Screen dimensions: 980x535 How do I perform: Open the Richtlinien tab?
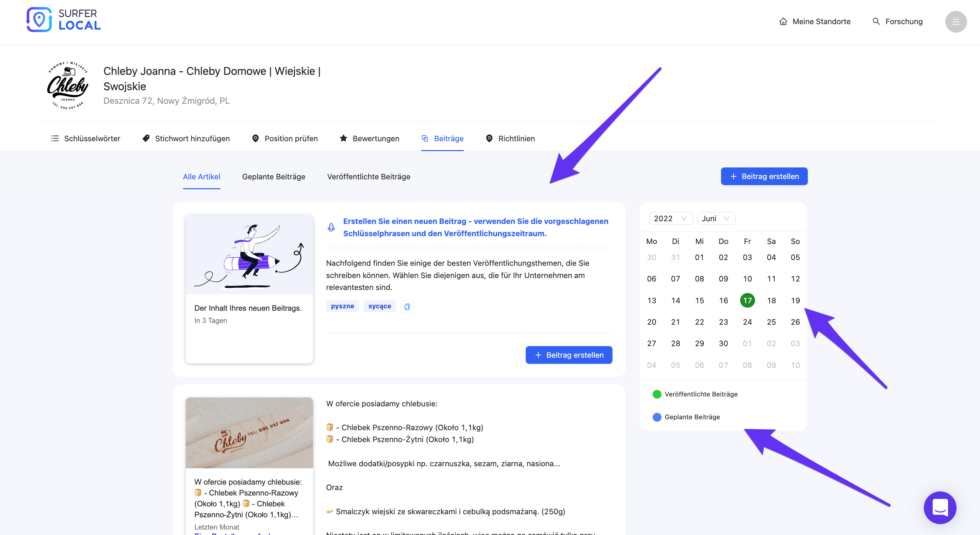click(510, 139)
